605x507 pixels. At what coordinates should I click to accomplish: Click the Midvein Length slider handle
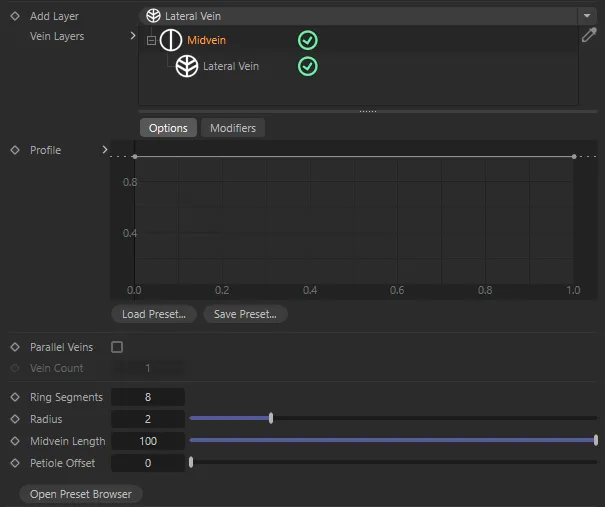(595, 440)
